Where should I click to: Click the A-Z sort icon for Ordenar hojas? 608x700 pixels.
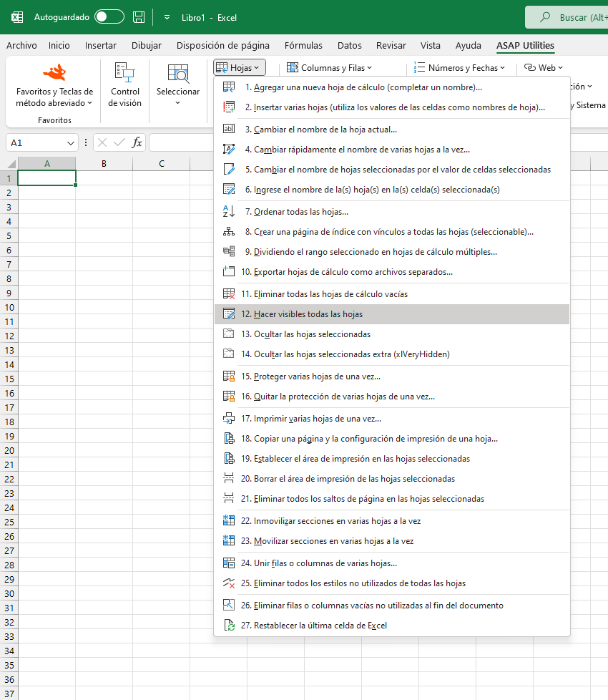(229, 211)
